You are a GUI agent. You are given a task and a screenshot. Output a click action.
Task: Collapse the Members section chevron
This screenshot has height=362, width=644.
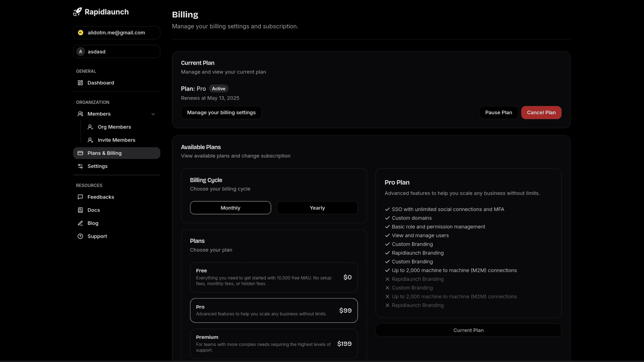coord(153,114)
